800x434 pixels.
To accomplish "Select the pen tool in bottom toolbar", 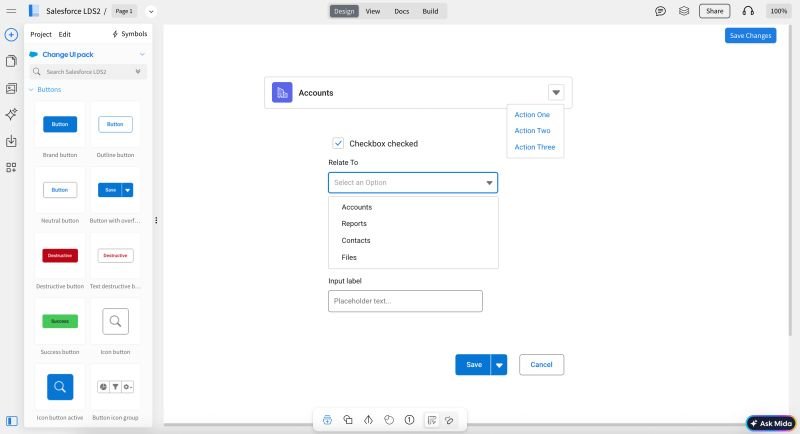I will 368,420.
